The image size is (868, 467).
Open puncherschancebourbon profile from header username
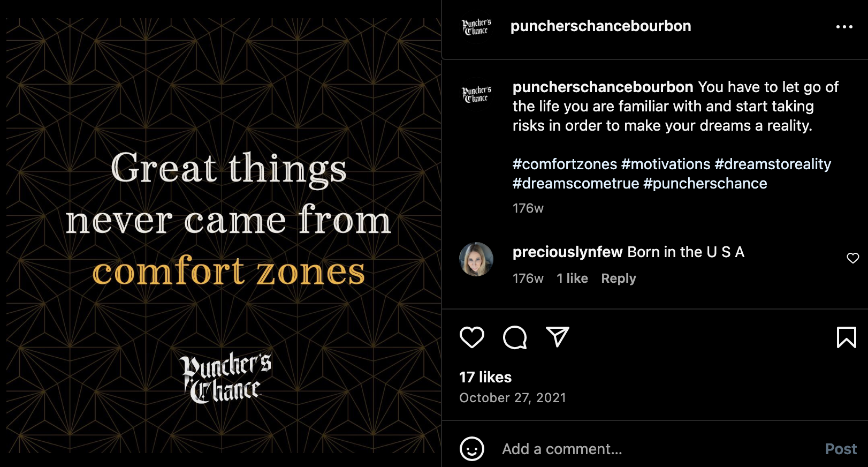click(x=600, y=26)
